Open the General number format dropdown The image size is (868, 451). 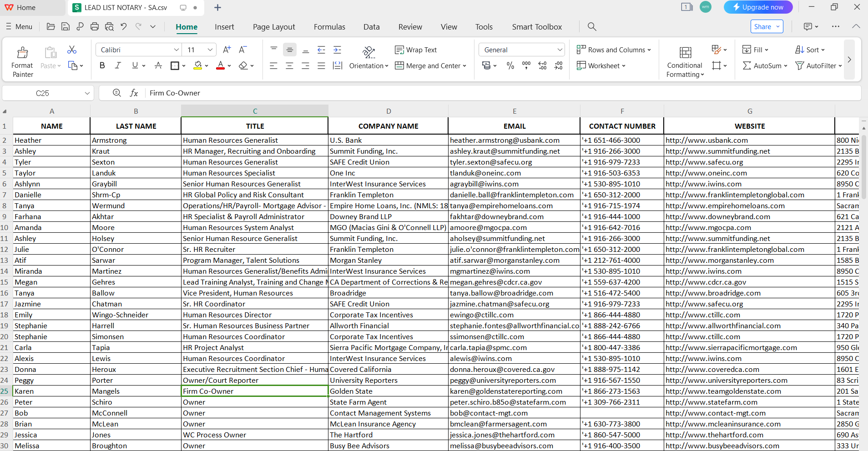point(560,50)
